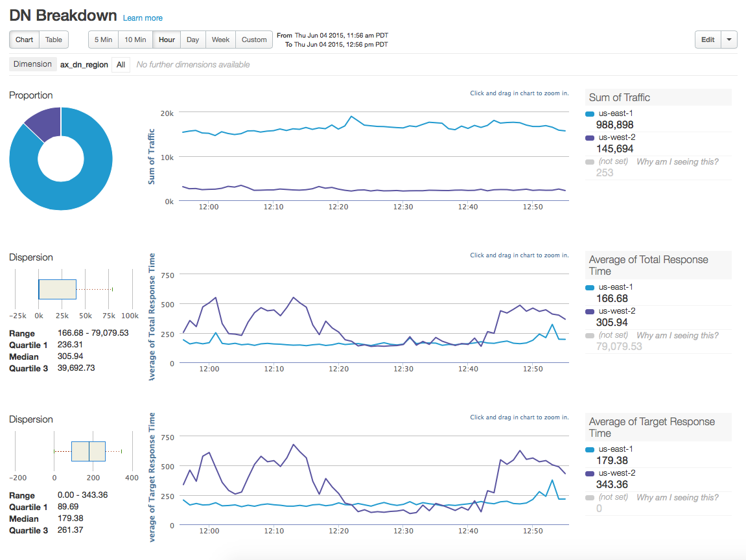The width and height of the screenshot is (746, 560).
Task: Click zoom hint above Total Response Time chart
Action: click(x=519, y=255)
